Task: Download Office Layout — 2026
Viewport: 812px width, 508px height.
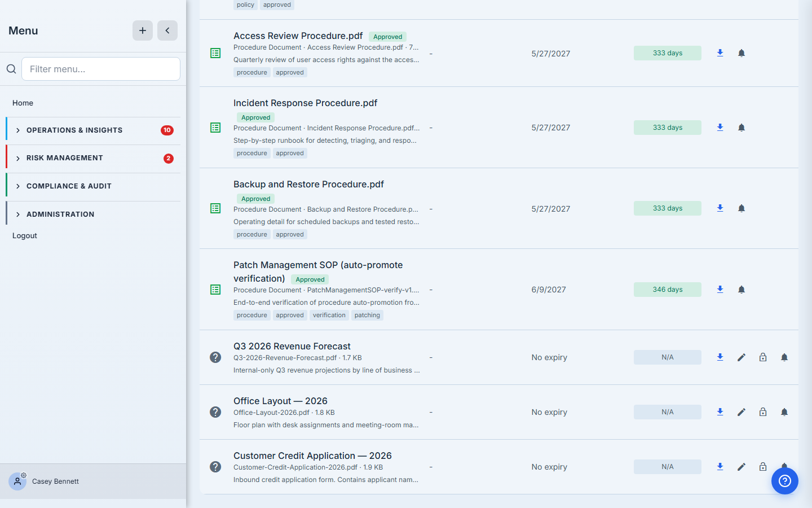Action: click(x=720, y=412)
